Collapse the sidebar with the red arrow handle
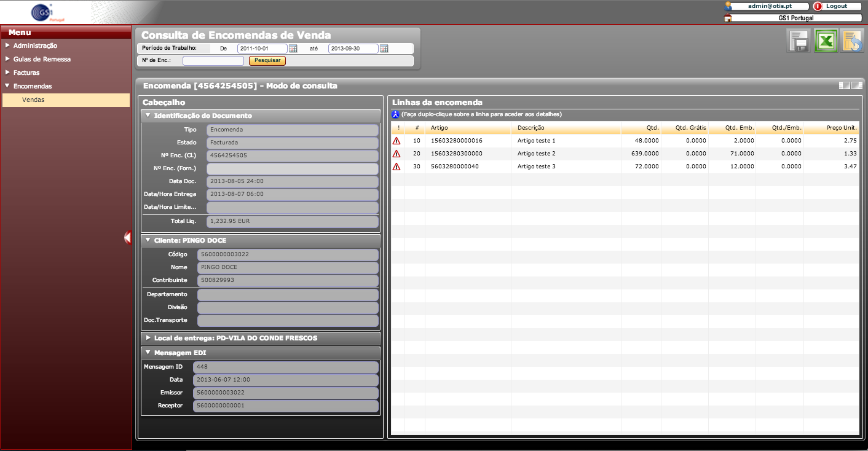The width and height of the screenshot is (868, 451). [x=128, y=237]
